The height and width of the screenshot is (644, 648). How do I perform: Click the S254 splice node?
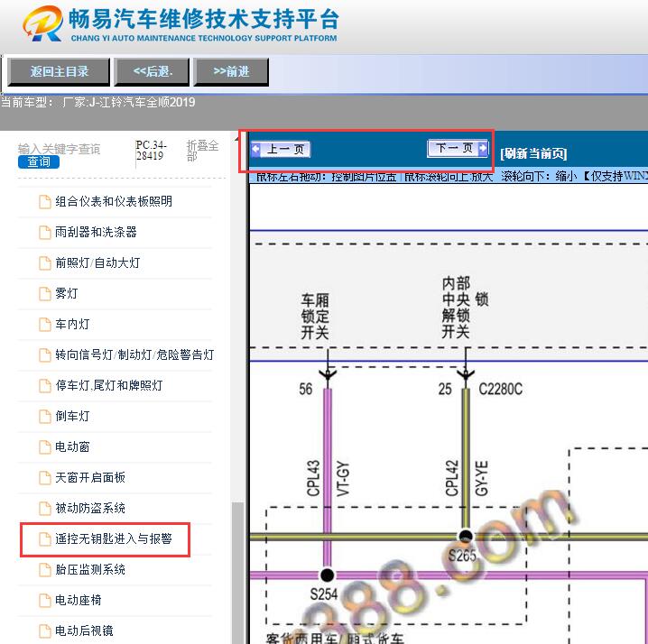coord(327,575)
